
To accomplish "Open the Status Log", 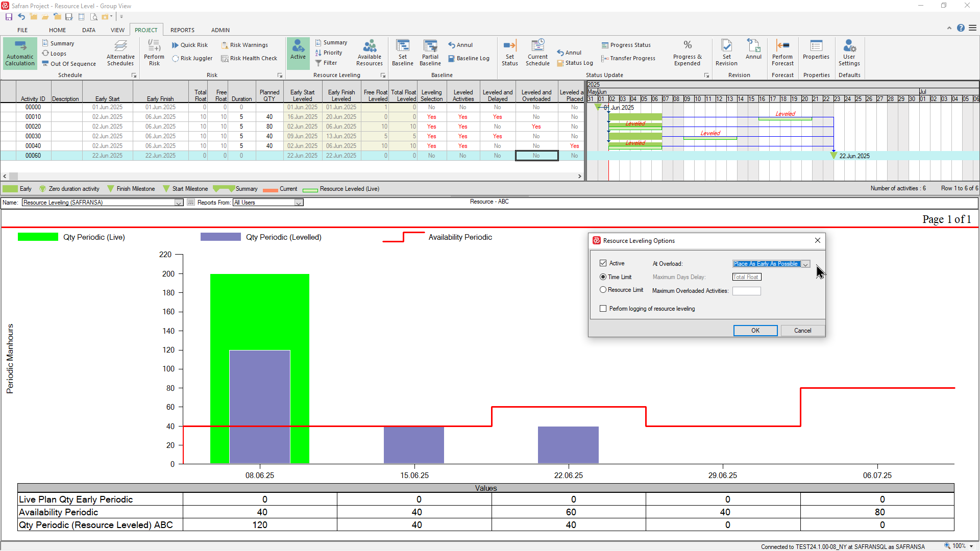I will (x=575, y=63).
